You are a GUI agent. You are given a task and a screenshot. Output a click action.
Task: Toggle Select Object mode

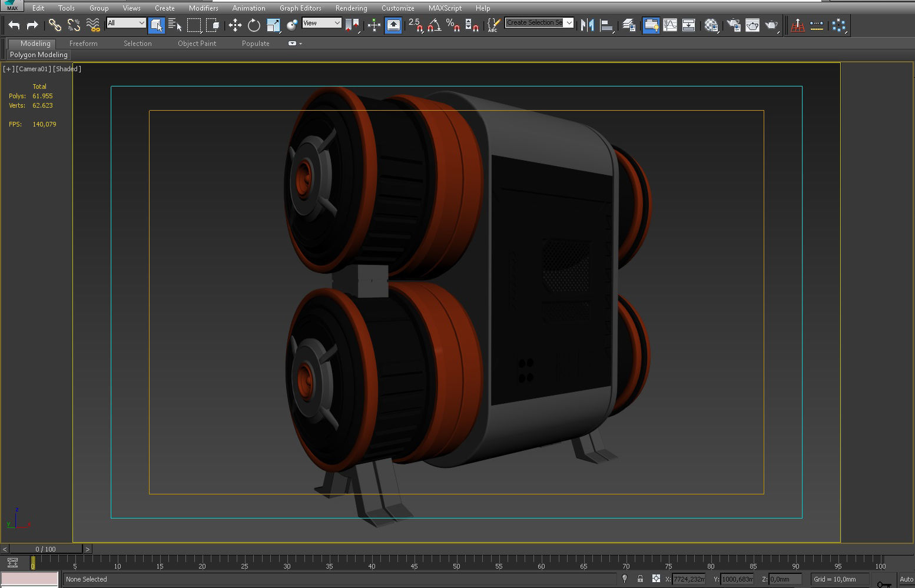156,25
